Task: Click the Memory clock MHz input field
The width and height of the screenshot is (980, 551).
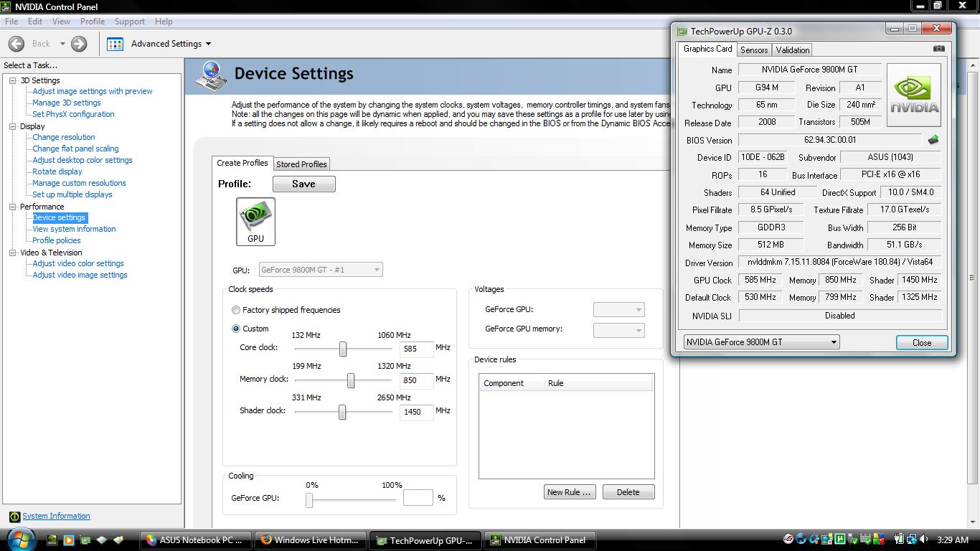Action: click(x=416, y=380)
